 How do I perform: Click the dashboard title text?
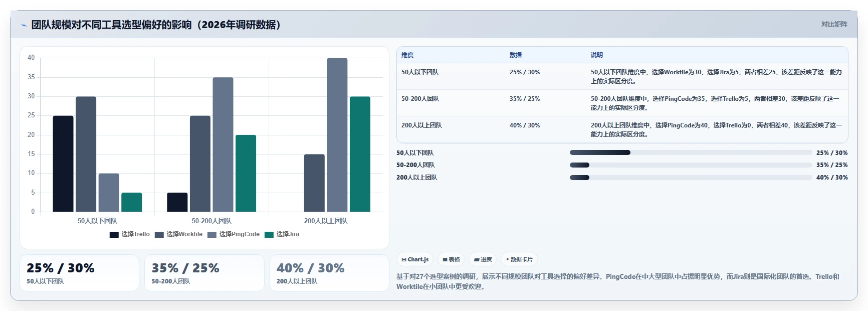157,25
